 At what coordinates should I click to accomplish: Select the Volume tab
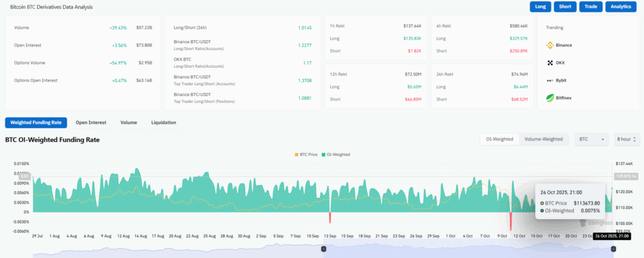[129, 122]
